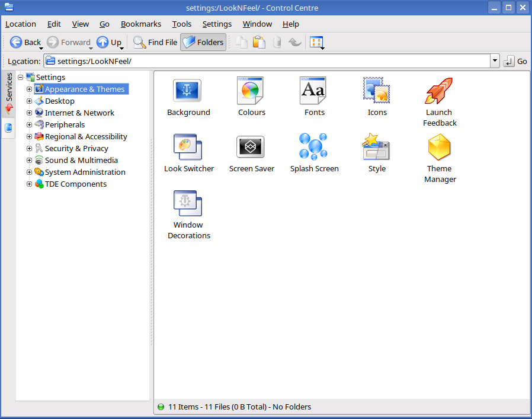Open the Fonts configuration icon
Viewport: 532px width, 419px height.
tap(314, 91)
